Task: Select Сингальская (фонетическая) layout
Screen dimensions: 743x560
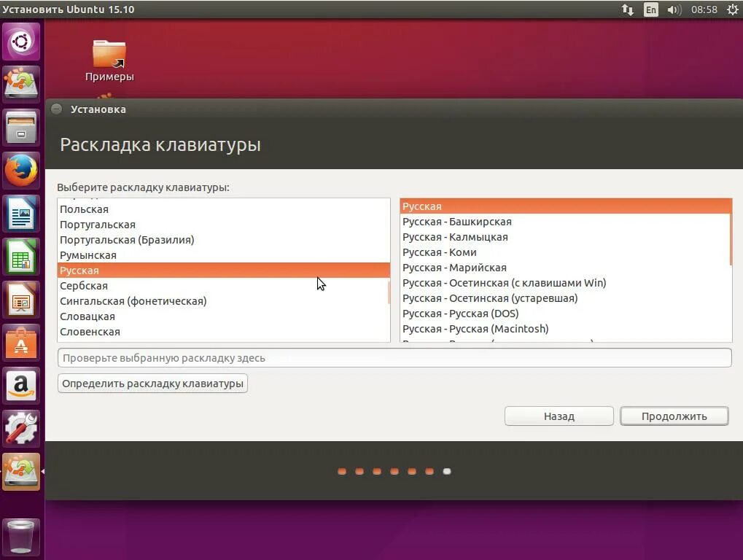Action: pos(223,301)
